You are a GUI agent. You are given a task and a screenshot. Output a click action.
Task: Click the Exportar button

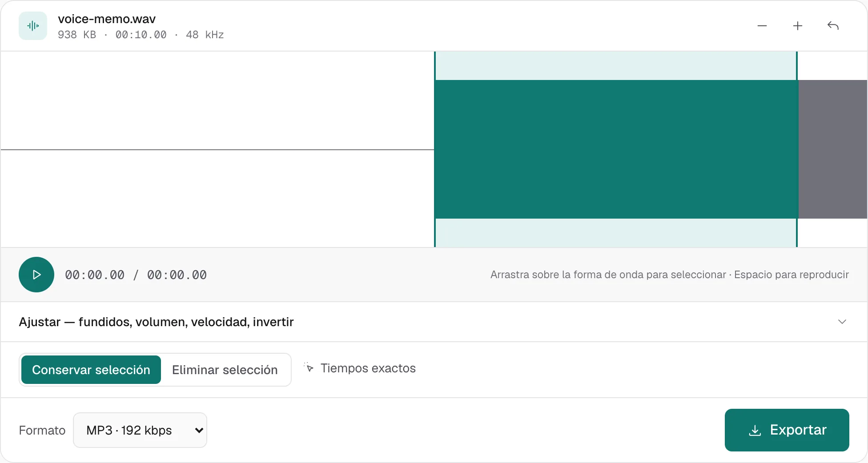(x=787, y=430)
